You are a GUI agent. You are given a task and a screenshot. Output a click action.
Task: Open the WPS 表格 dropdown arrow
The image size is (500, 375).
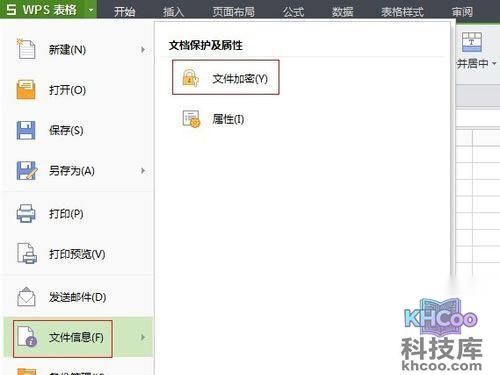click(x=91, y=10)
